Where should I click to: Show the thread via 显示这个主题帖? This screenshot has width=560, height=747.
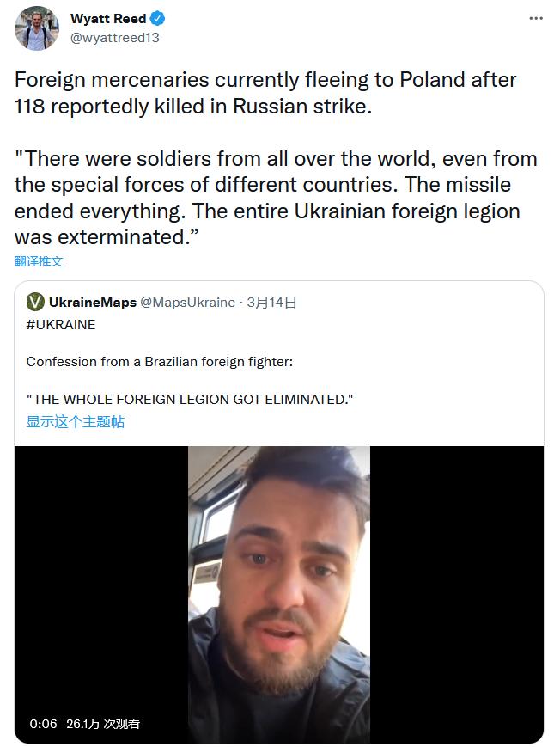coord(76,422)
